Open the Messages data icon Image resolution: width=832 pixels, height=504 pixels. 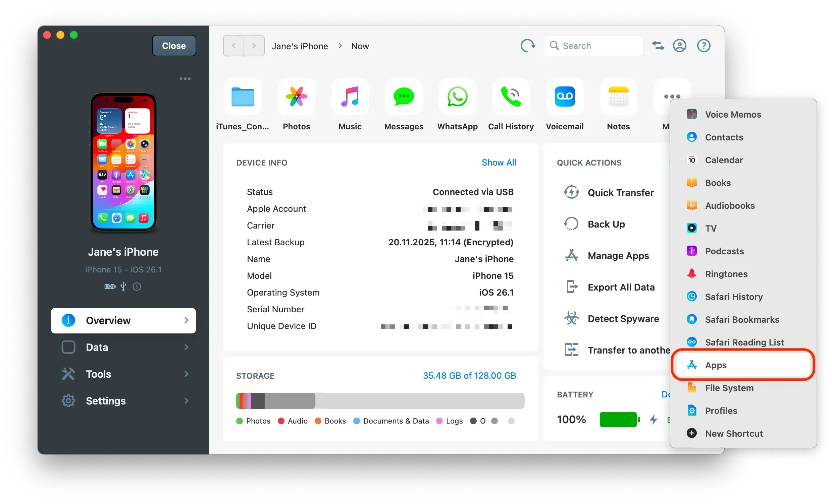point(404,97)
